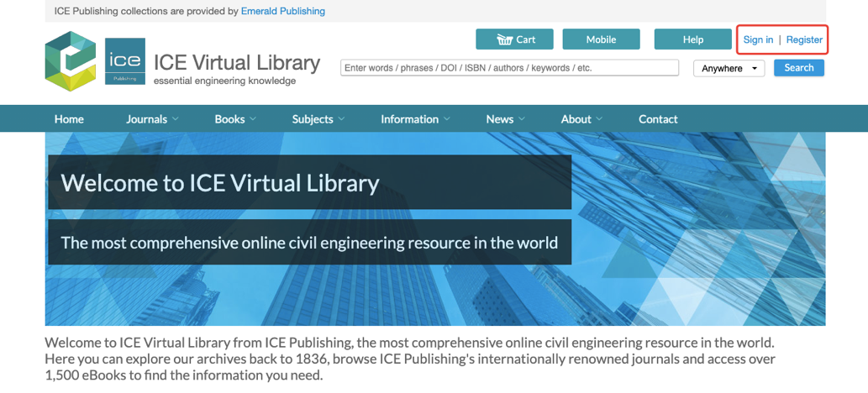
Task: Click the Register link
Action: (x=804, y=39)
